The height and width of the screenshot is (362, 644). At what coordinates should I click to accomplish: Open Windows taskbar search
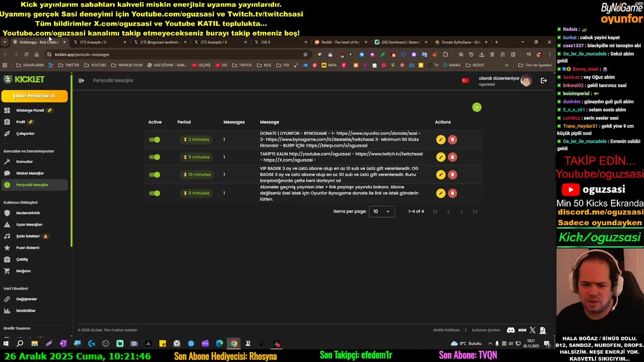(20, 344)
